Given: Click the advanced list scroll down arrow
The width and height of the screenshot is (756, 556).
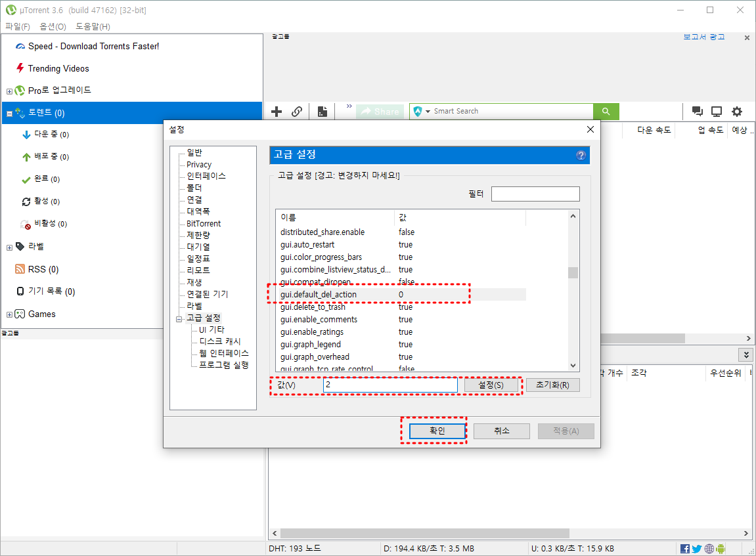Looking at the screenshot, I should click(x=573, y=366).
